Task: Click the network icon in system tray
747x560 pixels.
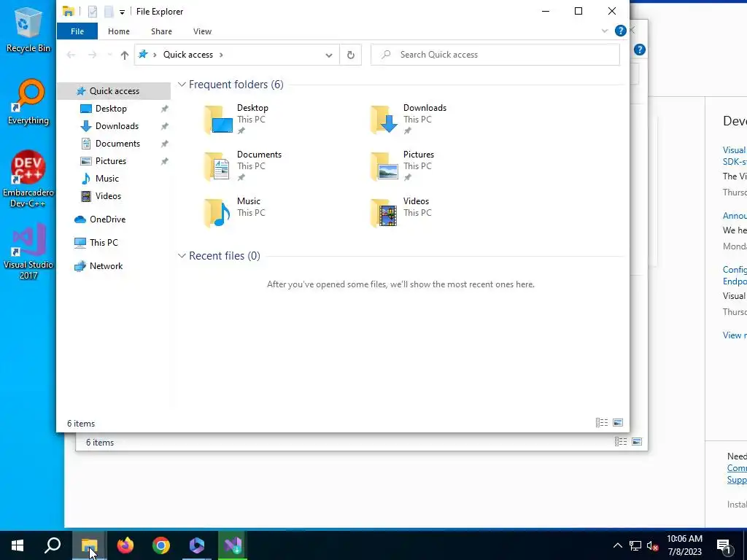Action: coord(635,545)
